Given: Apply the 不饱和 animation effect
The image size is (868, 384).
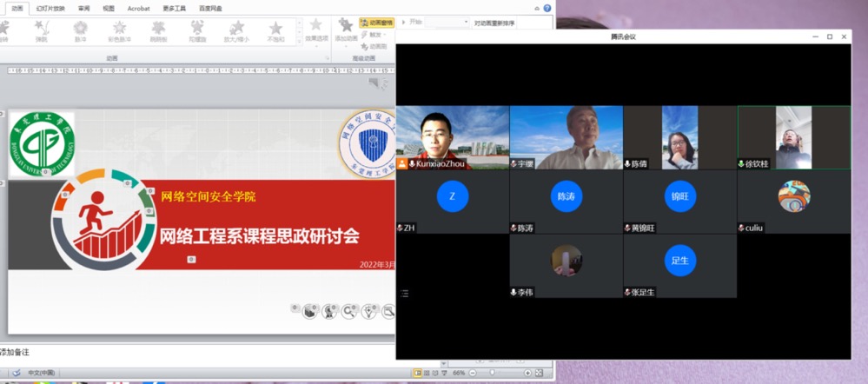Looking at the screenshot, I should (275, 31).
